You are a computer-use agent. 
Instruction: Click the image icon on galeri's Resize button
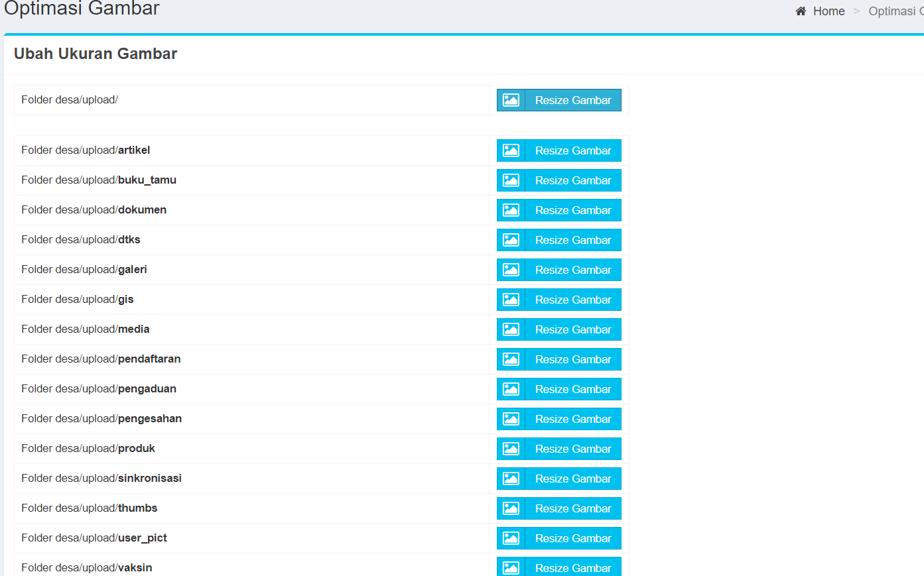click(x=511, y=269)
